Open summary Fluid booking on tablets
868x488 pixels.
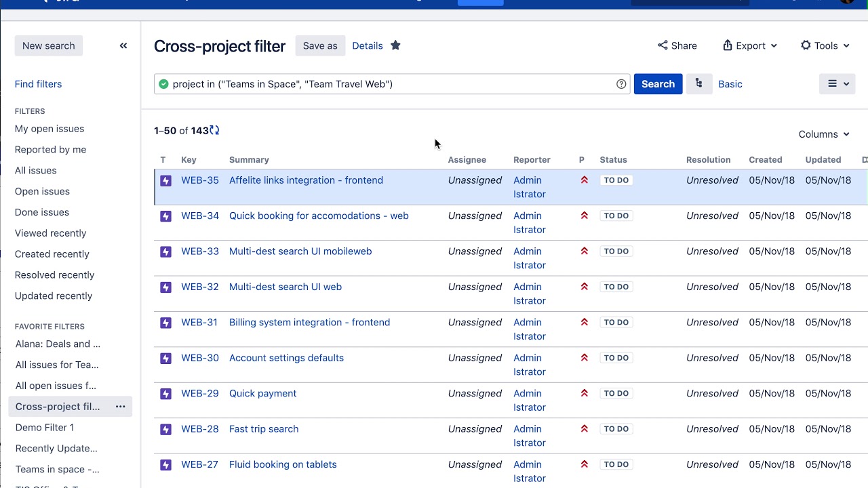coord(283,464)
